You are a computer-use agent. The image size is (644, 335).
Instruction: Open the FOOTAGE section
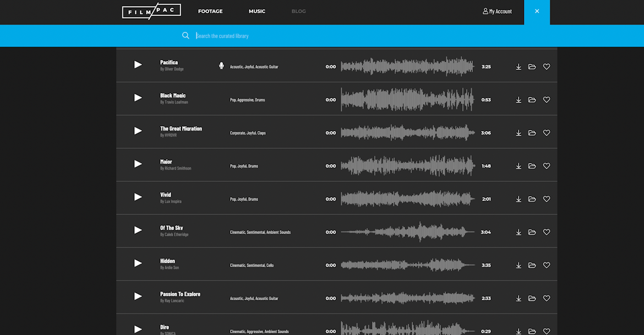tap(210, 11)
